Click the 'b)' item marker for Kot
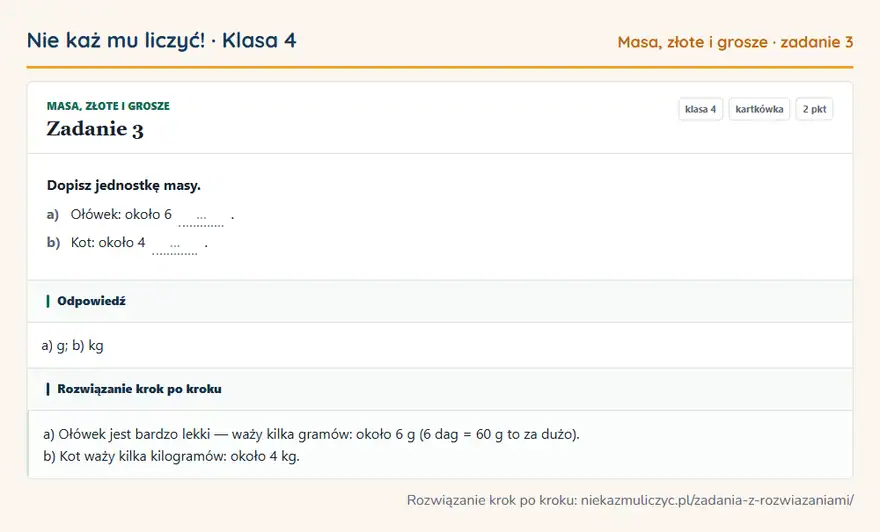This screenshot has width=880, height=532. tap(53, 242)
